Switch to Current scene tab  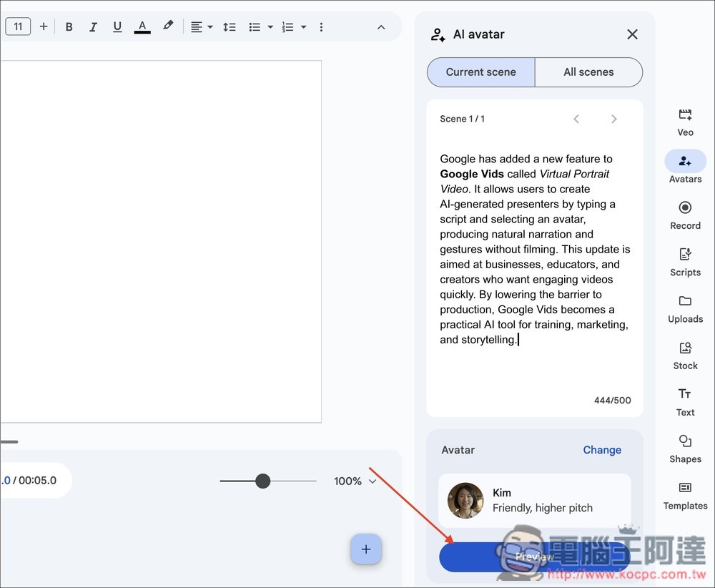coord(481,72)
